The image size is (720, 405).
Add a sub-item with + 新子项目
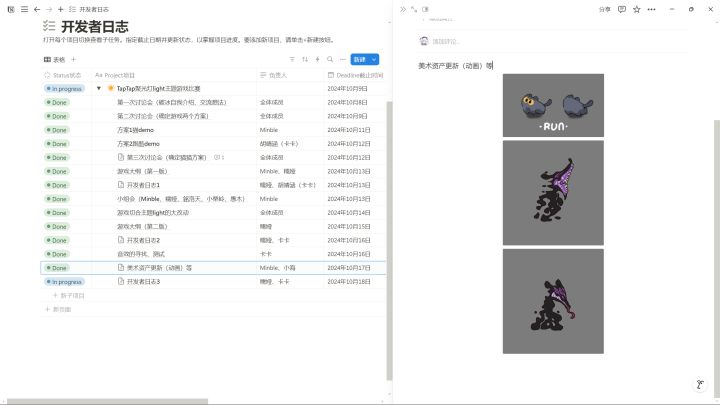click(x=69, y=295)
